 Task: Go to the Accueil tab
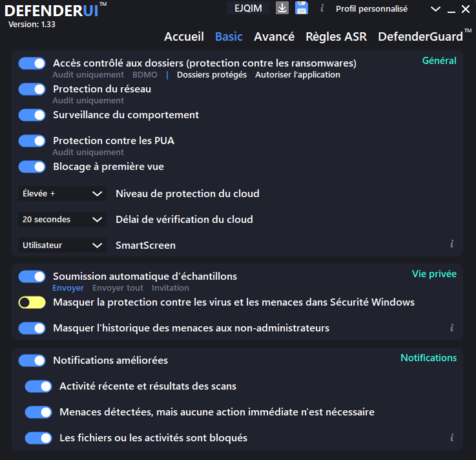[184, 36]
